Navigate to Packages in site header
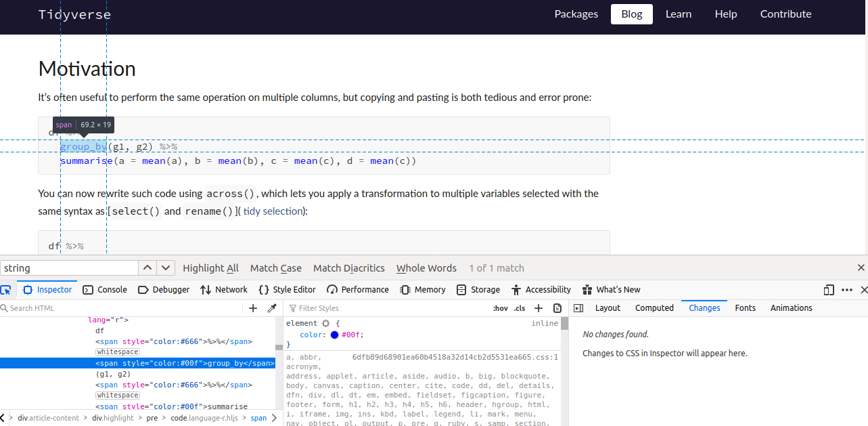The image size is (868, 426). click(576, 14)
